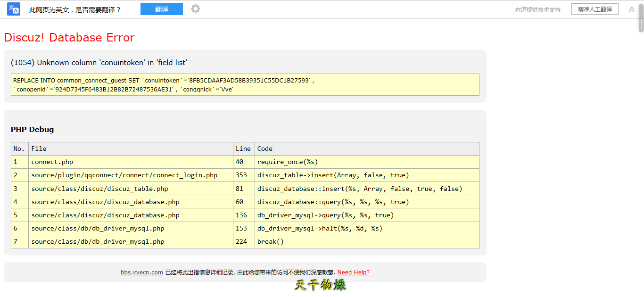
Task: Open the bbs.vvecn.com link
Action: tap(141, 272)
